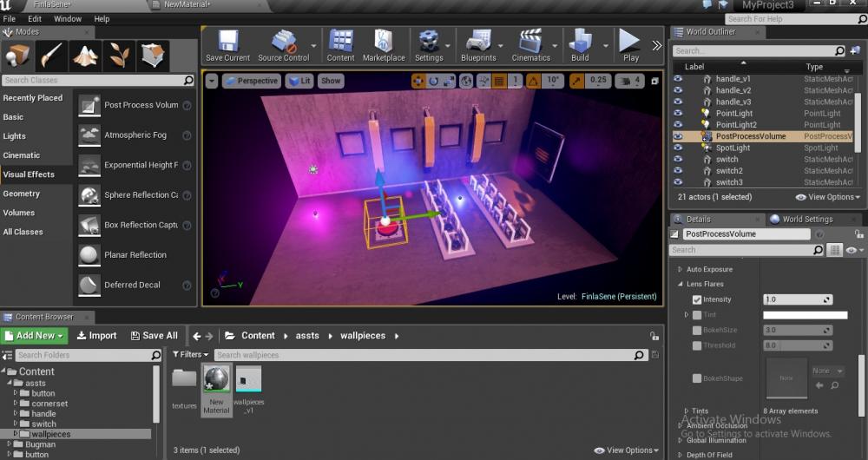Image resolution: width=868 pixels, height=460 pixels.
Task: Toggle visibility eye for PointLight
Action: 678,113
